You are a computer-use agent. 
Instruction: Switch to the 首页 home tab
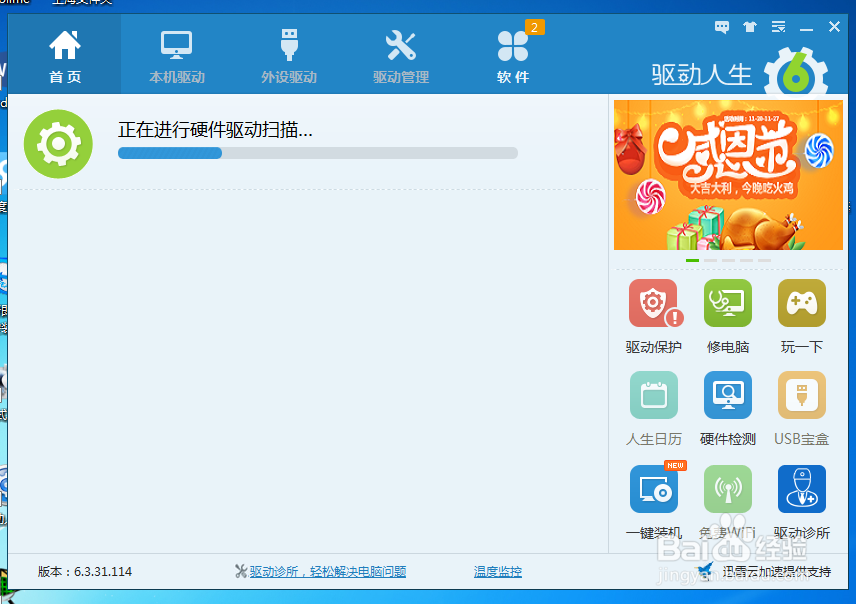tap(65, 55)
